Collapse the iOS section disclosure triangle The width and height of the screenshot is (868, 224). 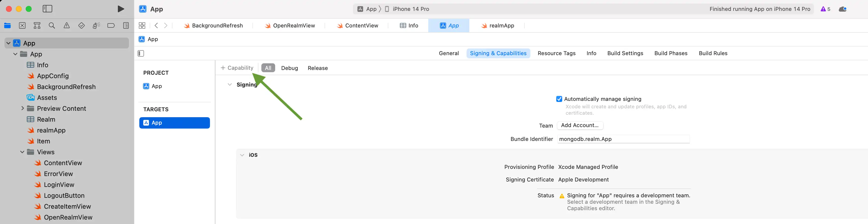(242, 155)
